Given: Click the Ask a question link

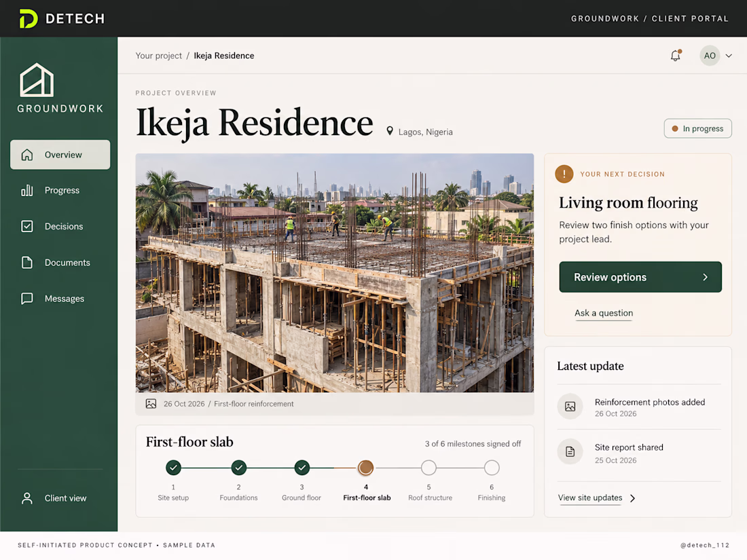Looking at the screenshot, I should pyautogui.click(x=604, y=314).
